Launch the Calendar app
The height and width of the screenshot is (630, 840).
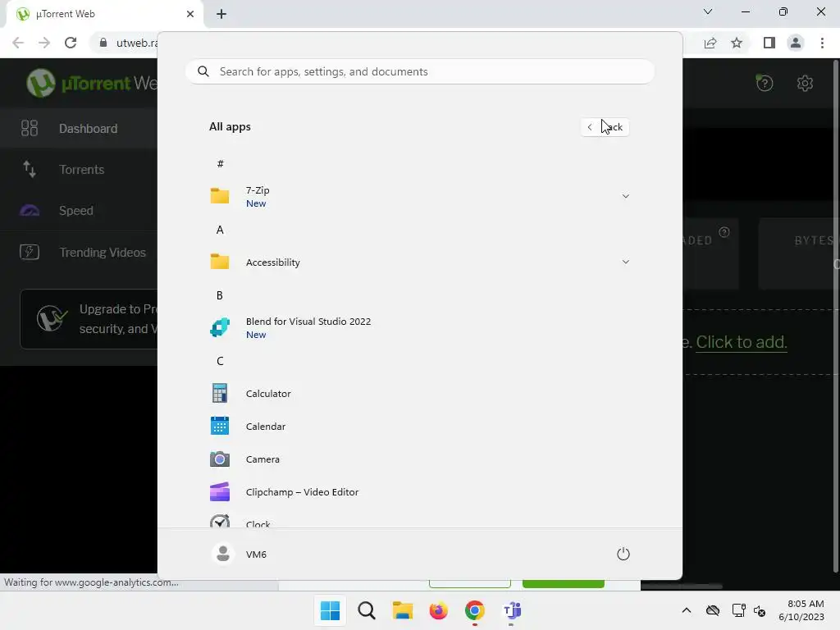(x=419, y=427)
